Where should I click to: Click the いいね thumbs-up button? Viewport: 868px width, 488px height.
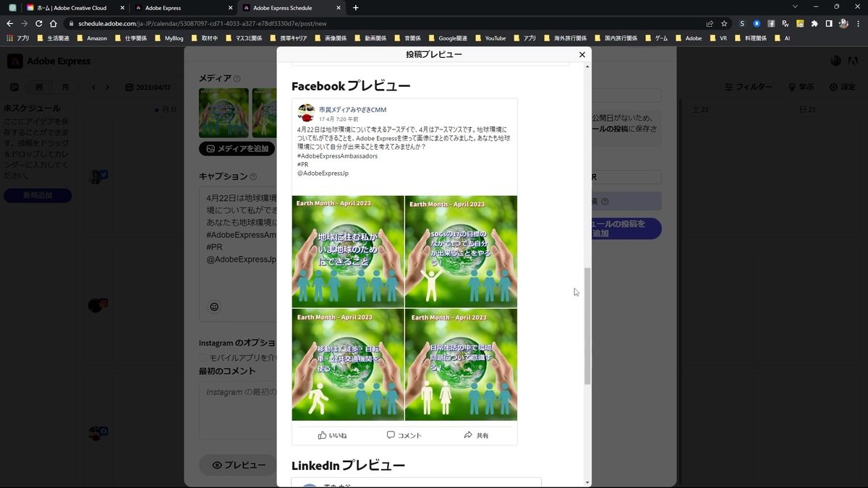pos(333,435)
